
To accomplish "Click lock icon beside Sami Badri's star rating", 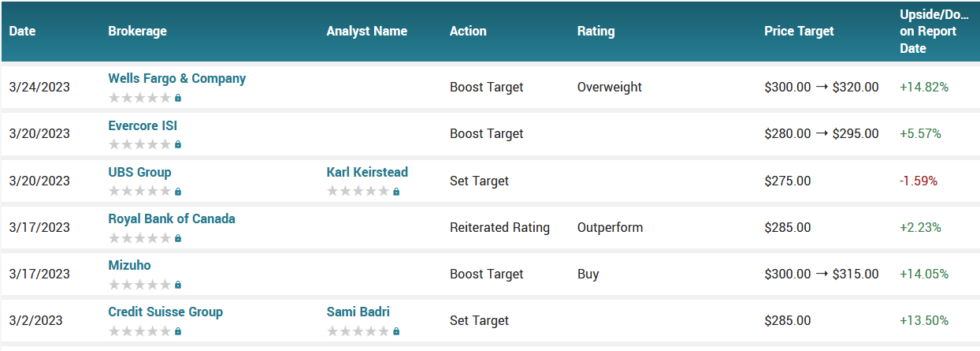I will click(396, 331).
